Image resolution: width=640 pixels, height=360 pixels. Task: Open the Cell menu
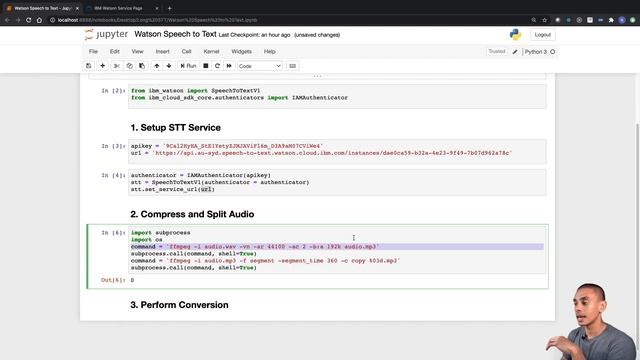[x=187, y=51]
